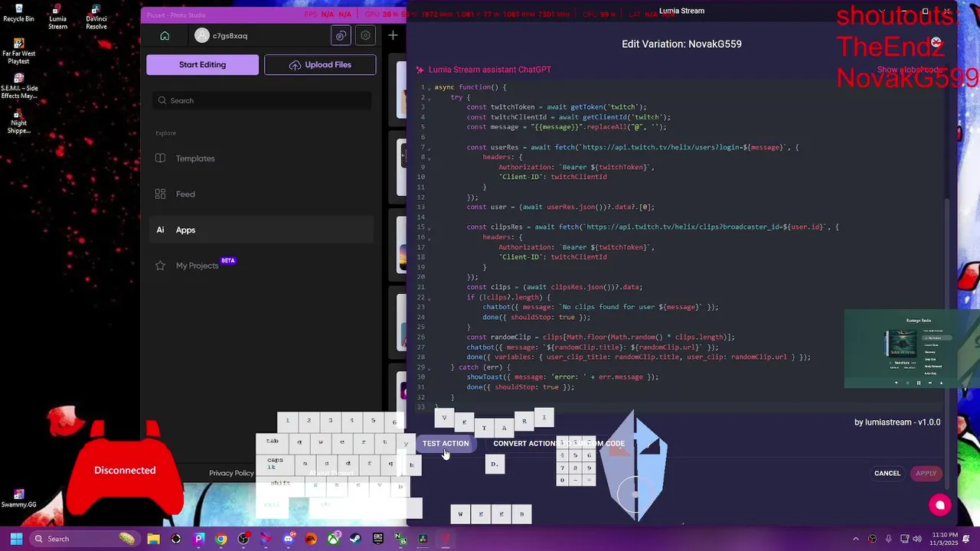Collapse code fold arrow at line 8
This screenshot has height=551, width=980.
click(429, 158)
